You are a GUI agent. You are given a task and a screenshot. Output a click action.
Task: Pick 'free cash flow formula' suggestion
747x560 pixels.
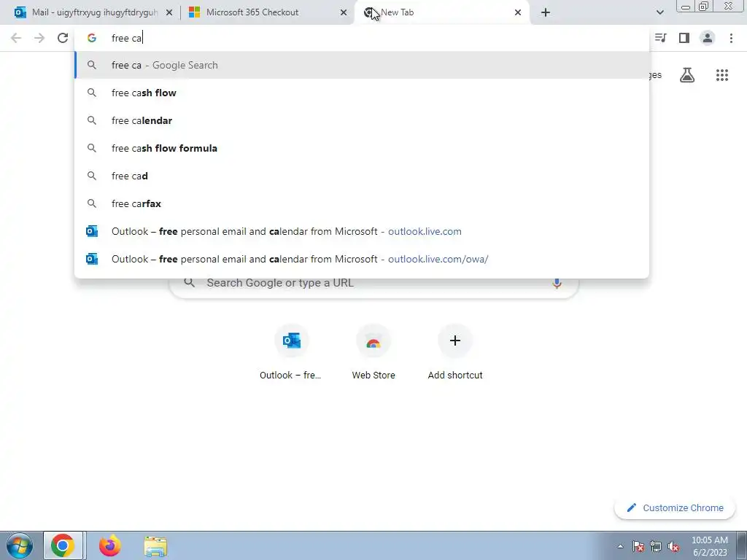pyautogui.click(x=362, y=148)
